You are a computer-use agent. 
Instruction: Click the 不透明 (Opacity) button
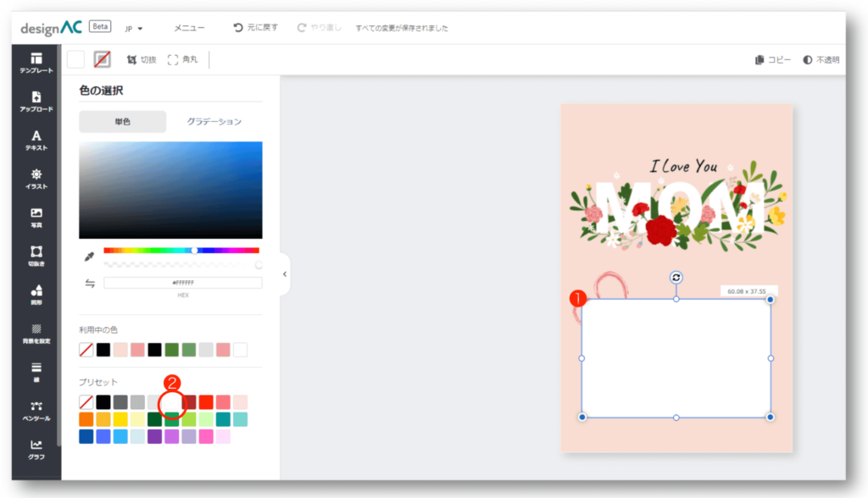click(x=821, y=60)
